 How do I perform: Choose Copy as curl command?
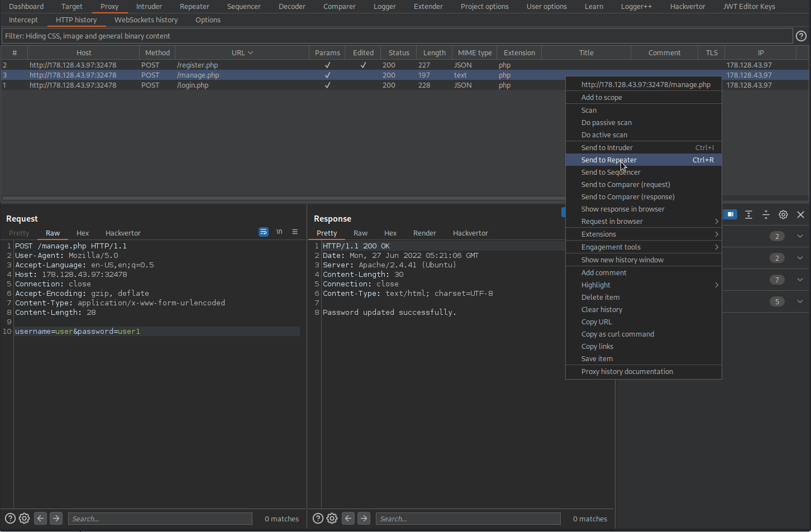point(643,334)
